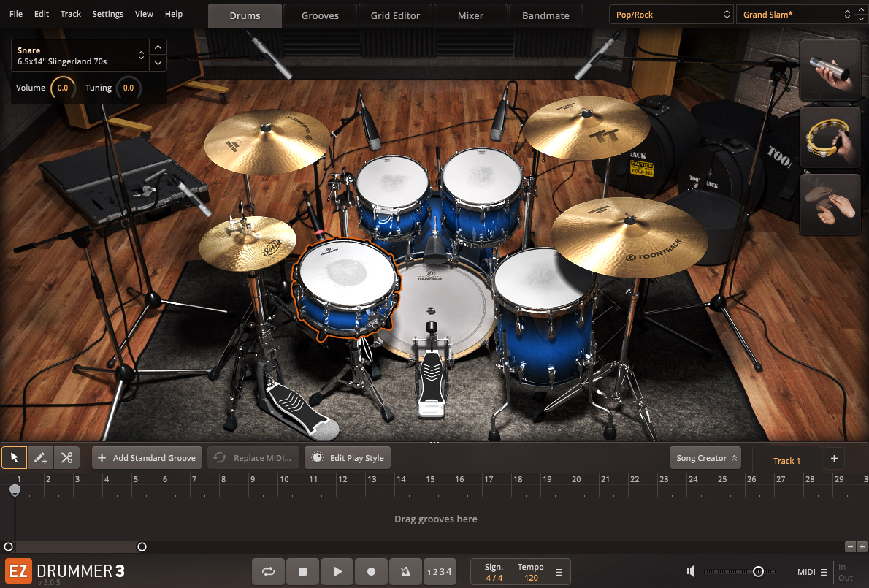Open the Grand Slam preset dropdown
The image size is (869, 588).
coord(795,15)
